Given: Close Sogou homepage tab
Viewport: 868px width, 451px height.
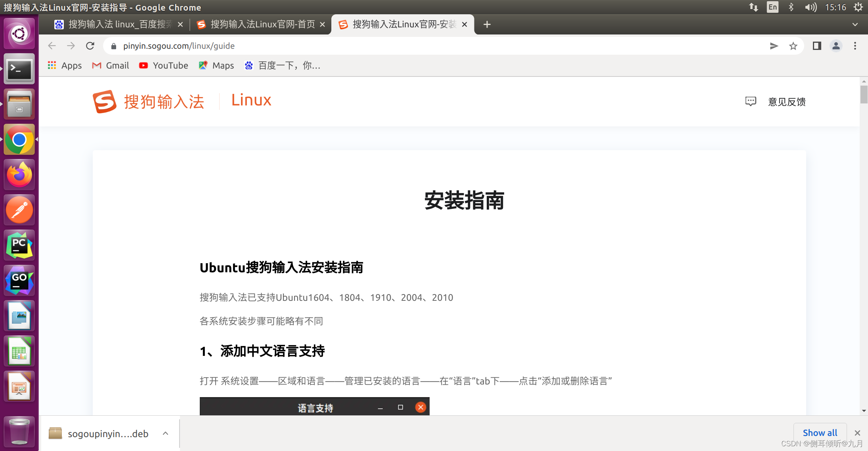Looking at the screenshot, I should pos(323,25).
